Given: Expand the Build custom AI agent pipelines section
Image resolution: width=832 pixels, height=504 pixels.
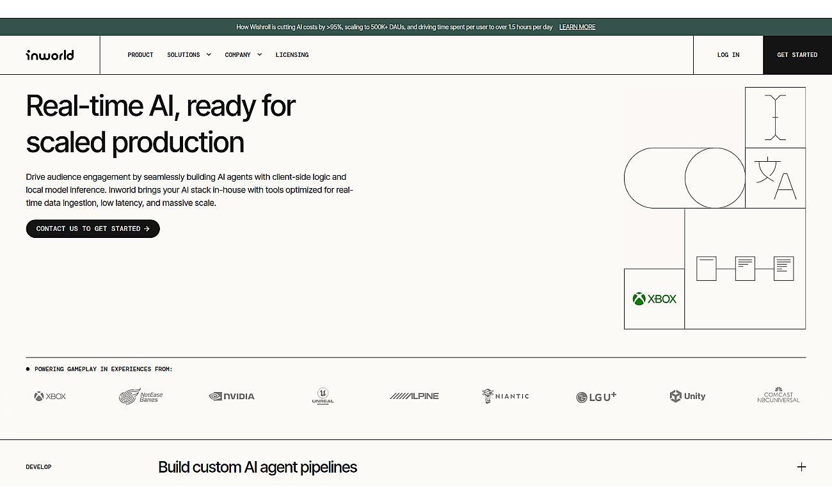Looking at the screenshot, I should pos(801,467).
